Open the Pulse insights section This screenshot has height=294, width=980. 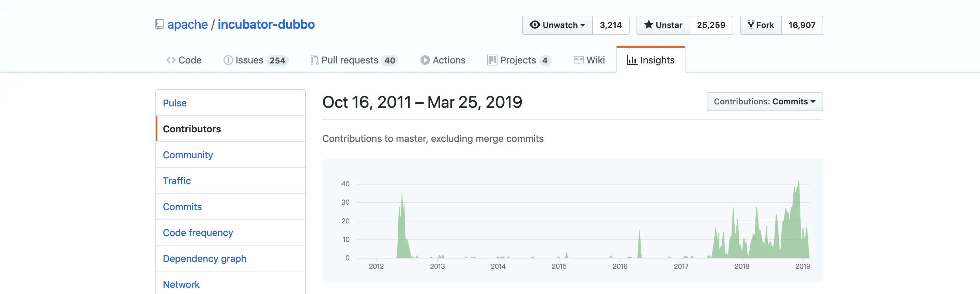(x=174, y=103)
